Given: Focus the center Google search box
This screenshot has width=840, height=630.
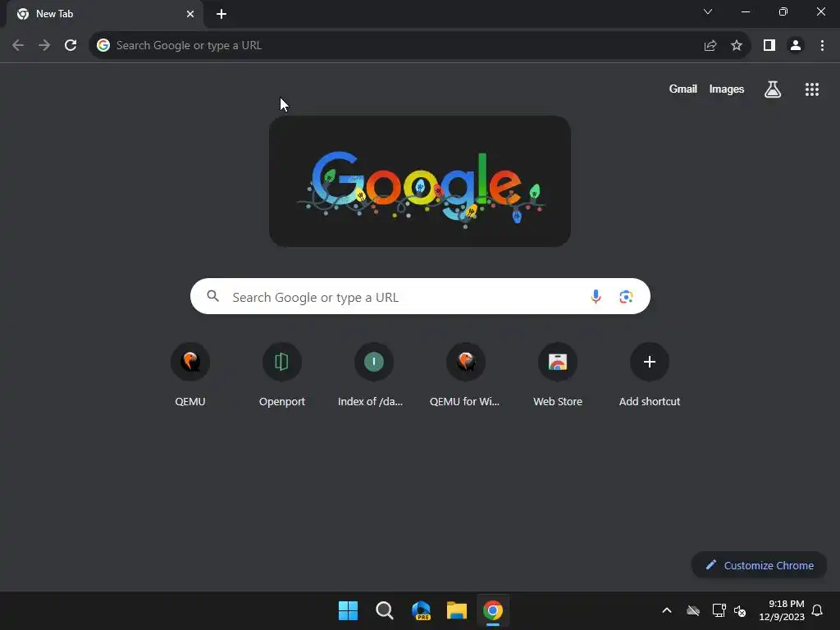Looking at the screenshot, I should 421,296.
